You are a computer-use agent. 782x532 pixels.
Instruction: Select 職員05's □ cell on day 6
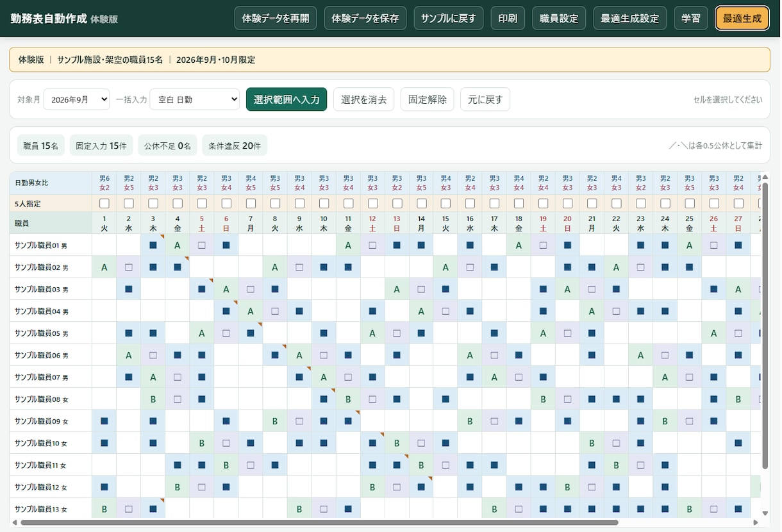coord(226,333)
